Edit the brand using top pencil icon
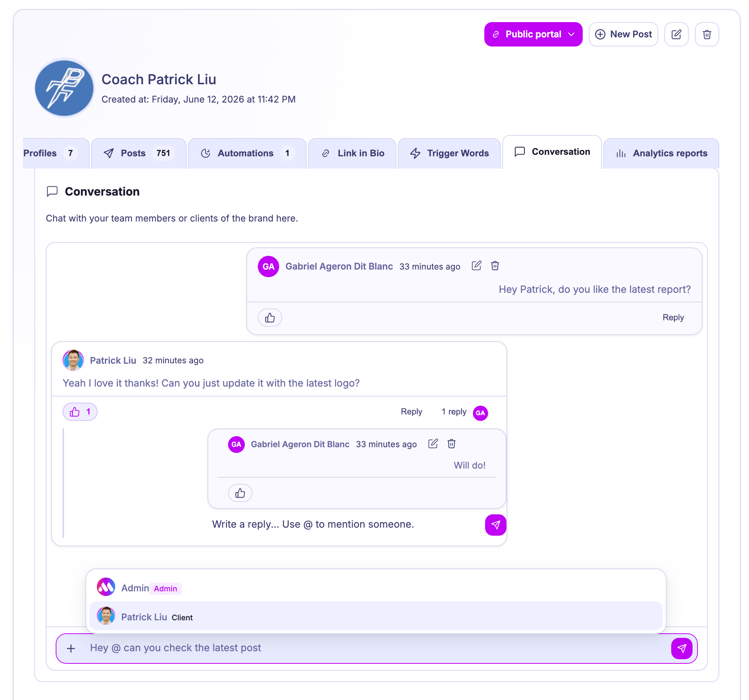The height and width of the screenshot is (700, 749). 676,34
